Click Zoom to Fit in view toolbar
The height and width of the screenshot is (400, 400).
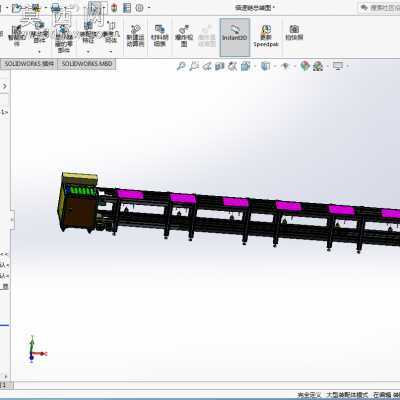[181, 66]
